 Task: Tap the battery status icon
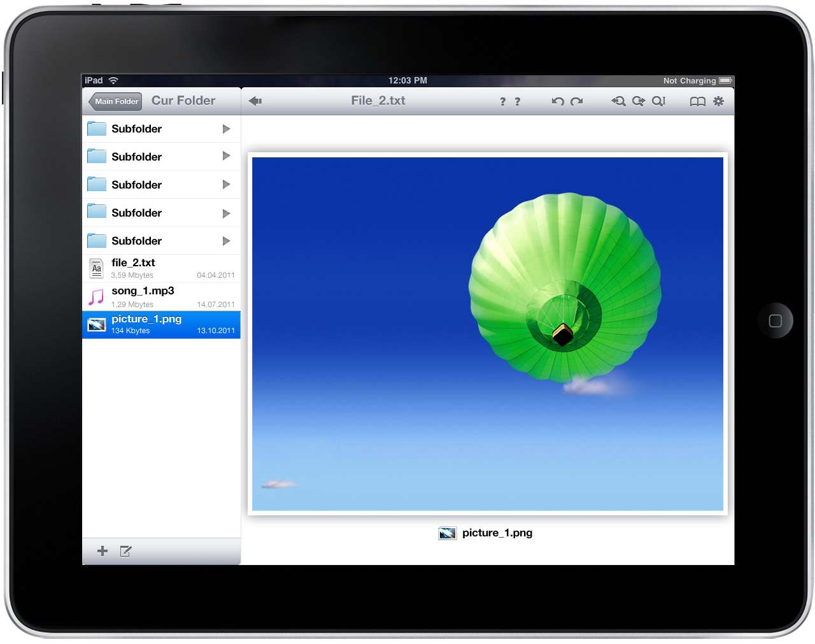pos(725,81)
